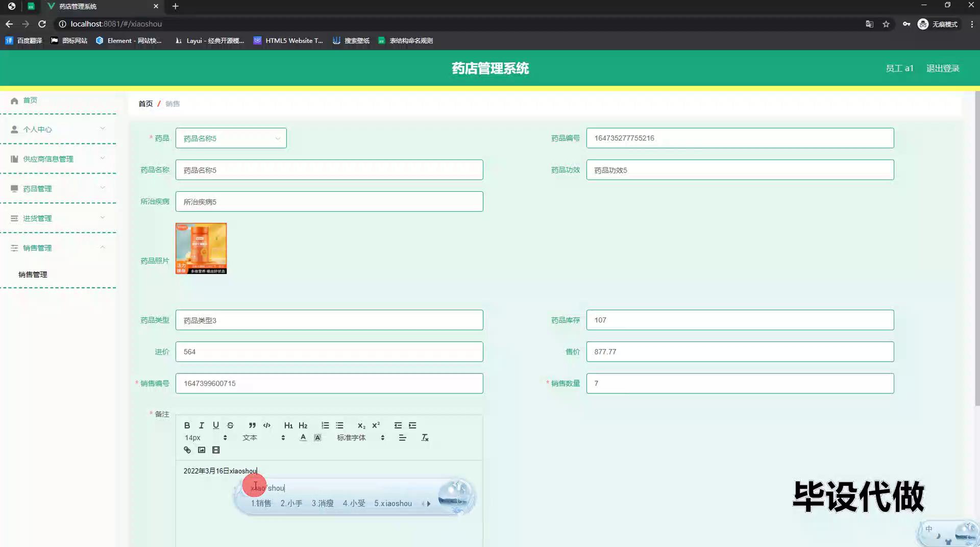This screenshot has width=980, height=547.
Task: Insert a blockquote using the quote icon
Action: coord(252,425)
